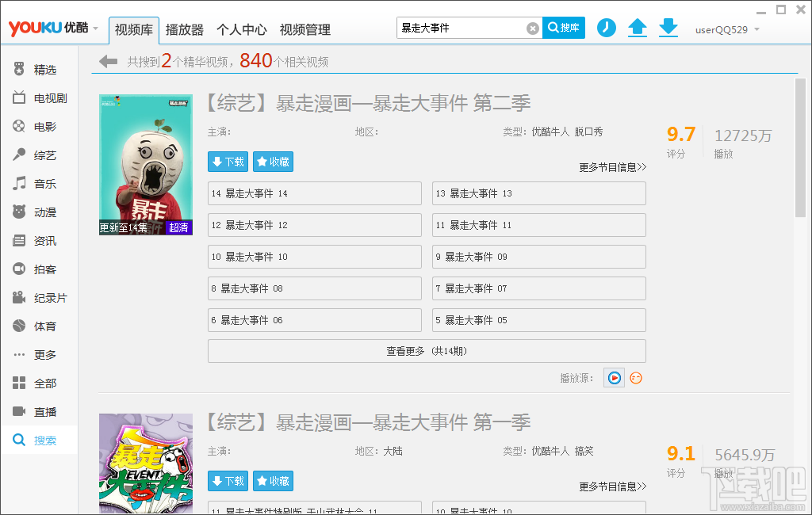This screenshot has height=515, width=812.
Task: Open the 资讯 news category
Action: [35, 241]
